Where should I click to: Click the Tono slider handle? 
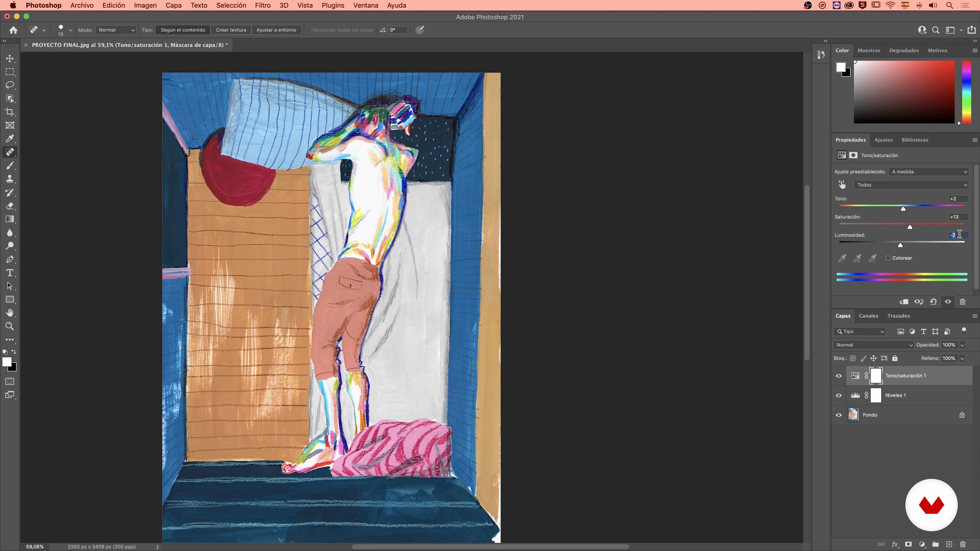[x=903, y=209]
